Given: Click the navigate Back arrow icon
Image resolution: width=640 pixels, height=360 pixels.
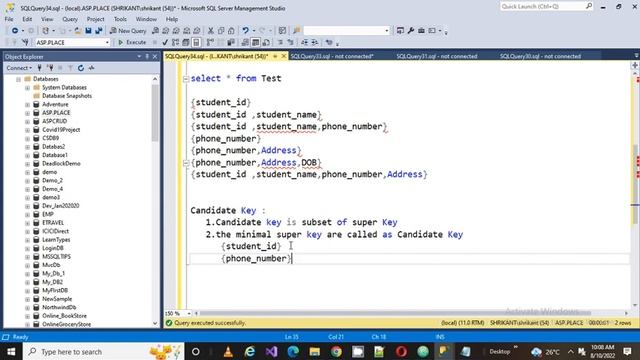Looking at the screenshot, I should tap(15, 31).
